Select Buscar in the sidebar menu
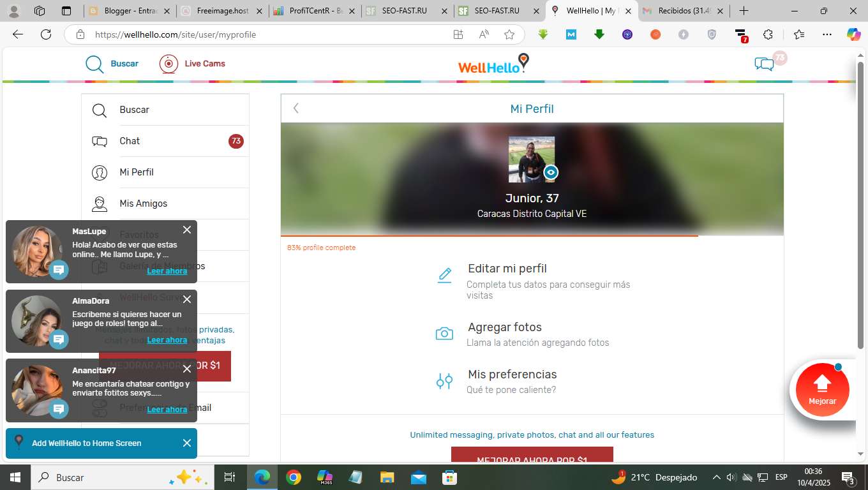This screenshot has width=868, height=490. coord(165,110)
